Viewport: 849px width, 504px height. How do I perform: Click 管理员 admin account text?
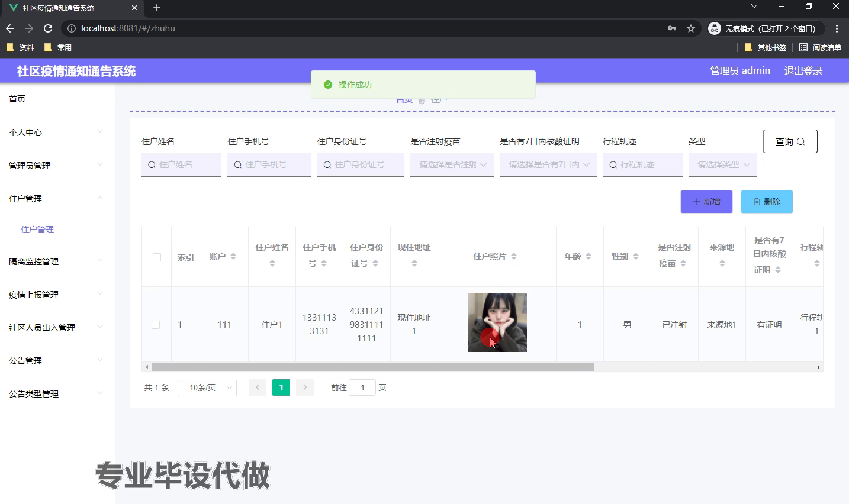coord(740,71)
